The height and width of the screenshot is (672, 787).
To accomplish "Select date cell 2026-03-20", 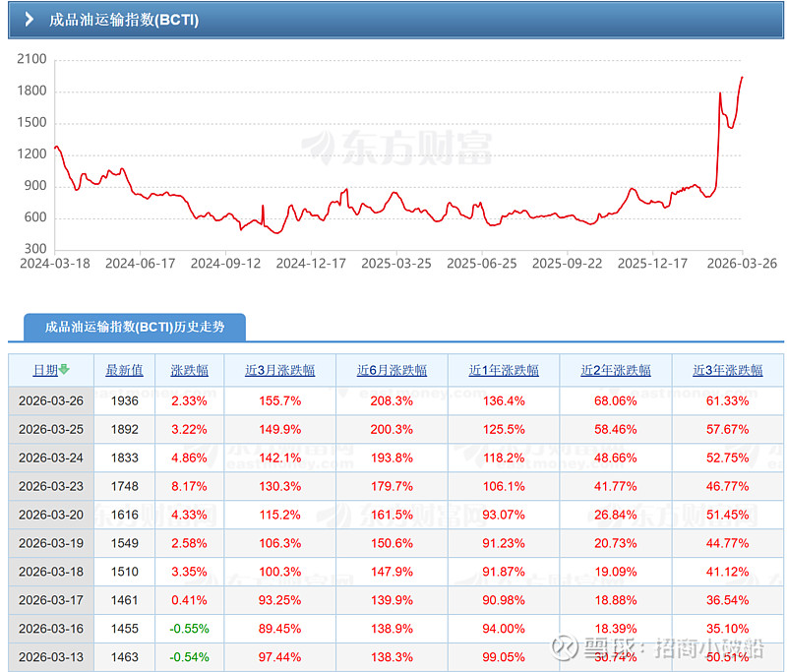I will click(51, 515).
